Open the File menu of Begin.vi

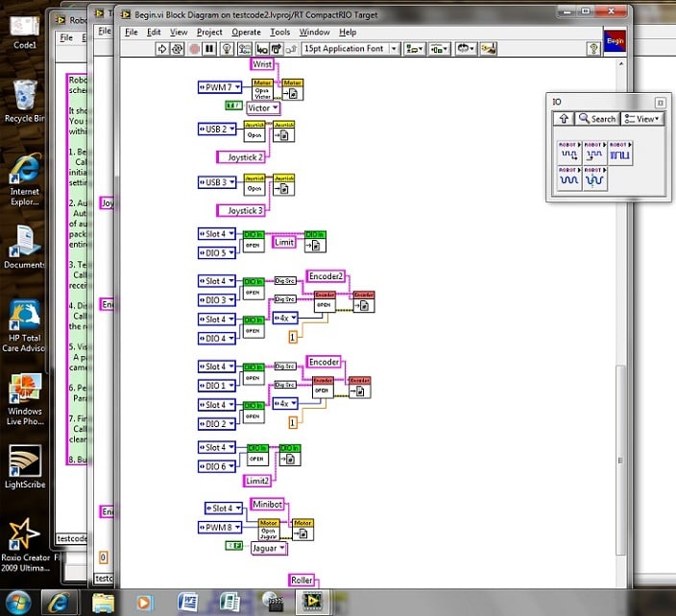tap(131, 33)
